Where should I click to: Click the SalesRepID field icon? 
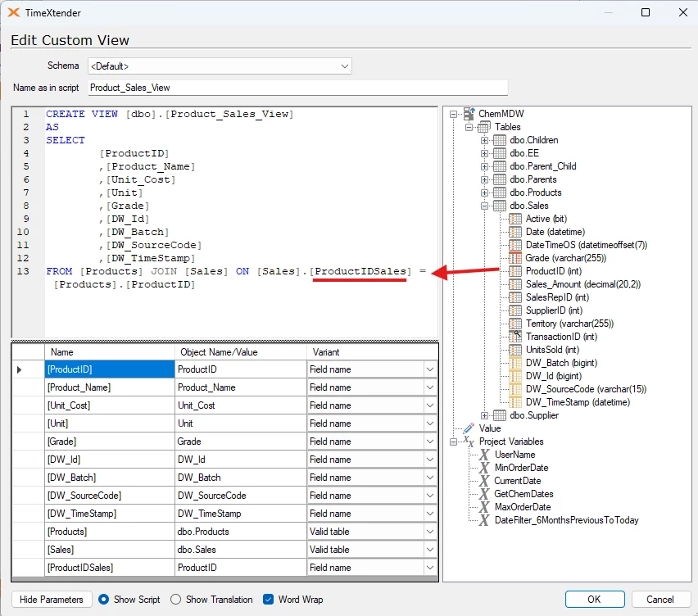[x=515, y=297]
